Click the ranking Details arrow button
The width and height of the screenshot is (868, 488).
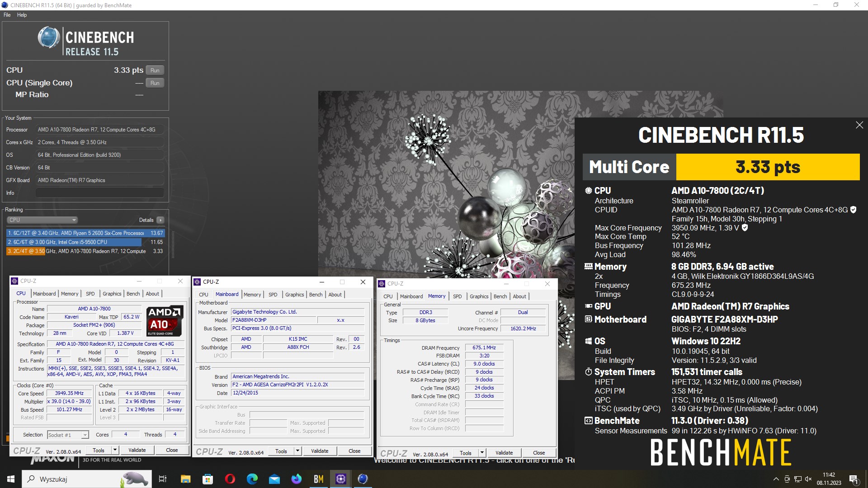click(160, 220)
